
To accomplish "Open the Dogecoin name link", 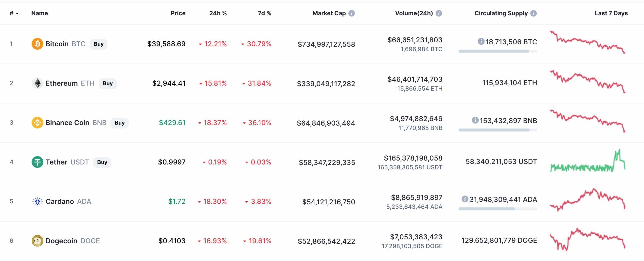I will 61,241.
